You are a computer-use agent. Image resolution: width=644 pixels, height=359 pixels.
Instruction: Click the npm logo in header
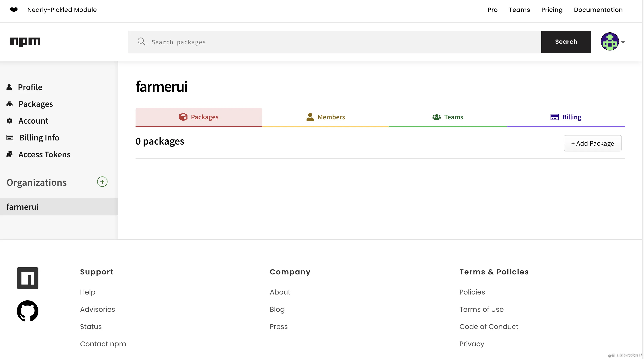25,42
